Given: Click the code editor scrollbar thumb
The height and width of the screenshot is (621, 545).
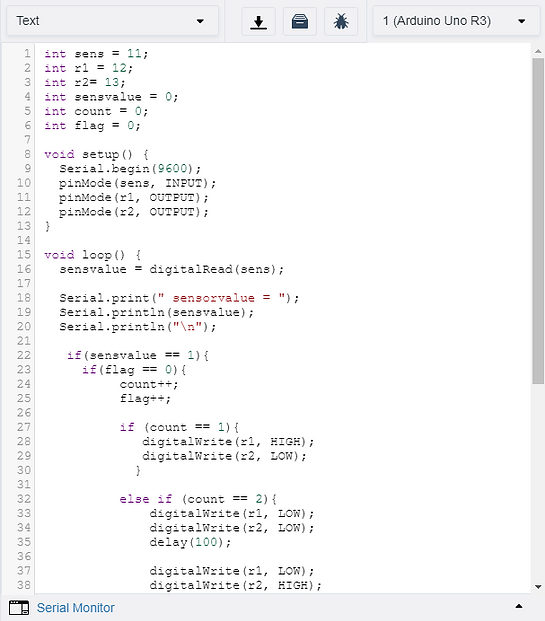Looking at the screenshot, I should tap(538, 221).
